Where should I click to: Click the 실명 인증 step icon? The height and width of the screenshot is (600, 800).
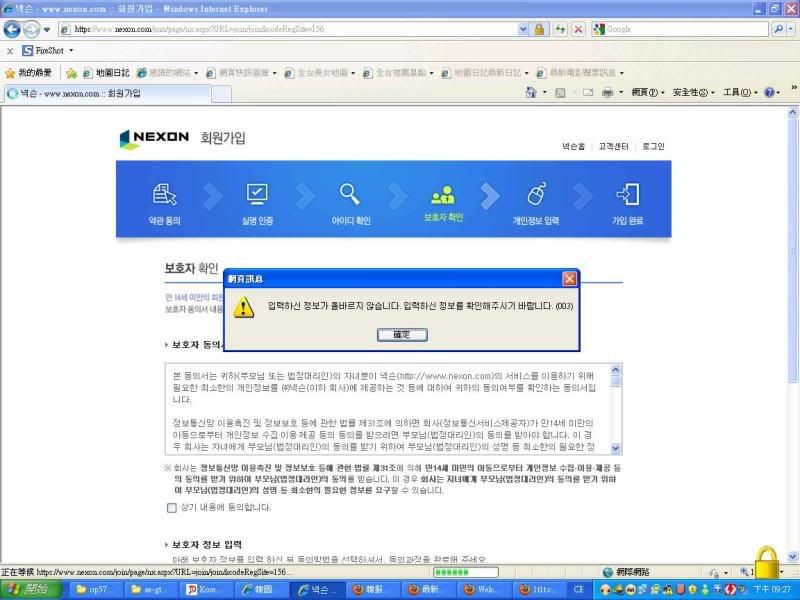257,194
